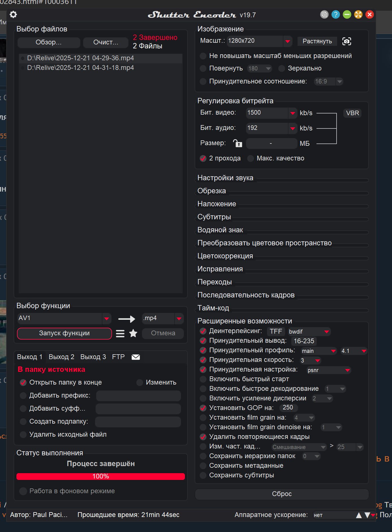Toggle fullscreen with the orange arrows icon
Viewport: 392px width, 532px height.
(x=358, y=14)
